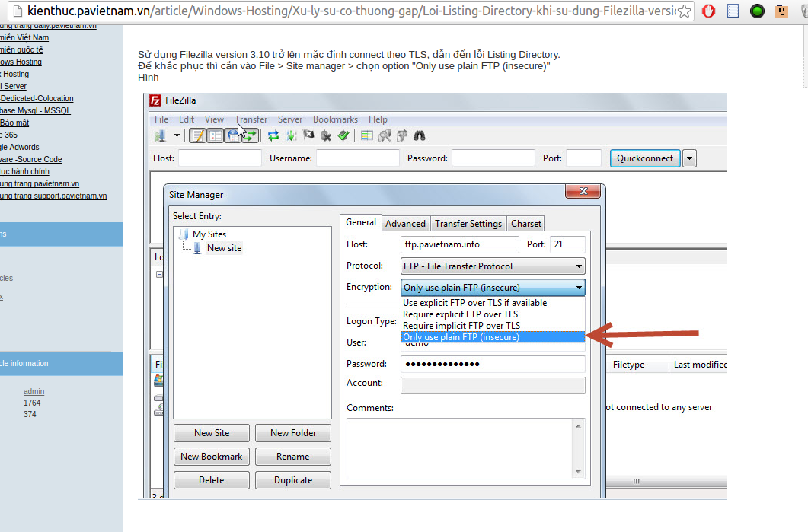Click the horizontal scrollbar in the remote file list
The image size is (808, 532).
coord(666,481)
